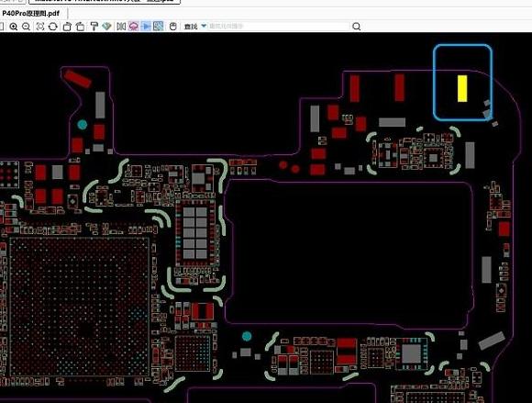Viewport: 532px width, 403px height.
Task: Click the mouse icon in toolbar
Action: (x=173, y=27)
